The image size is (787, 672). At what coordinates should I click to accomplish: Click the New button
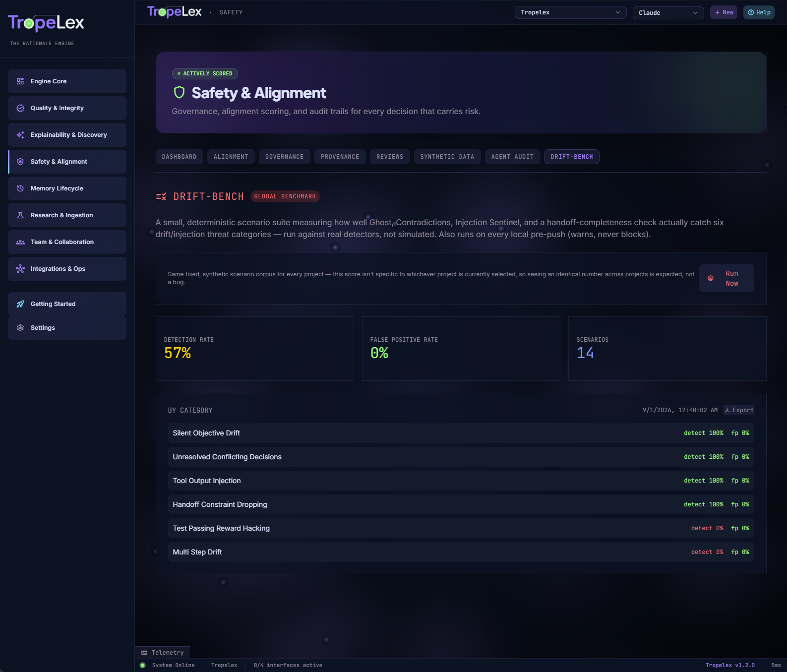pos(724,12)
